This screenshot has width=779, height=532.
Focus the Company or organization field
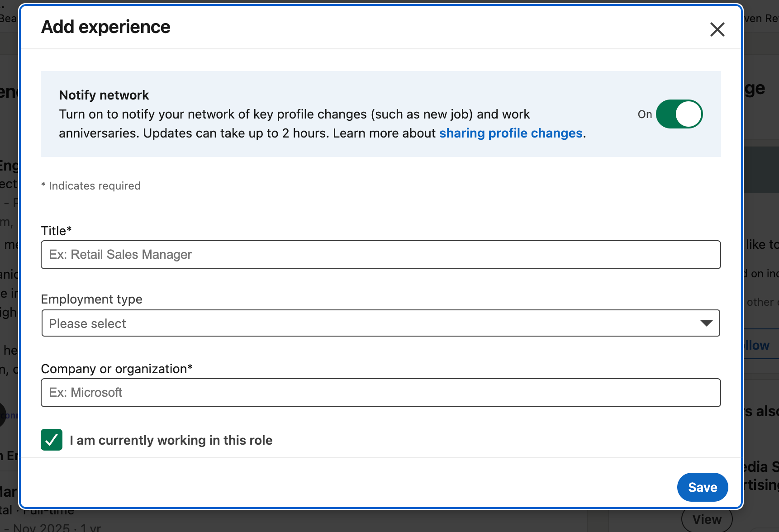[x=380, y=393]
